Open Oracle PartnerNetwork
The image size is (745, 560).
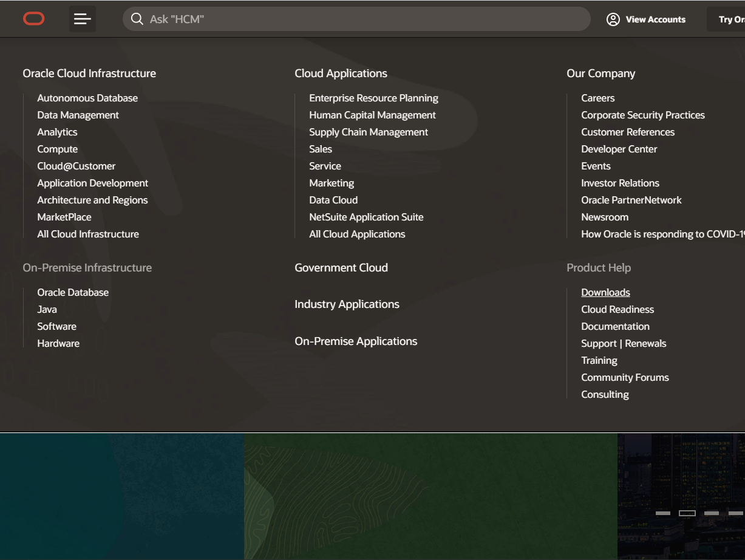coord(631,200)
